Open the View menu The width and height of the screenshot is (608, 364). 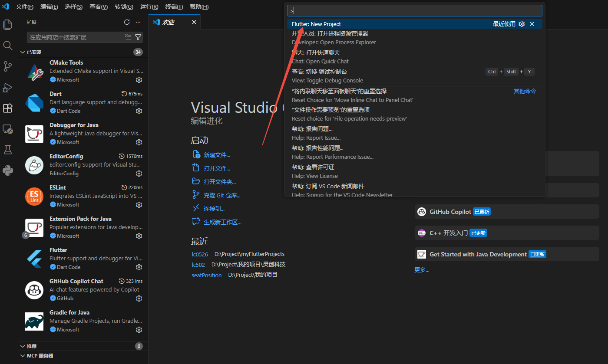pos(99,7)
